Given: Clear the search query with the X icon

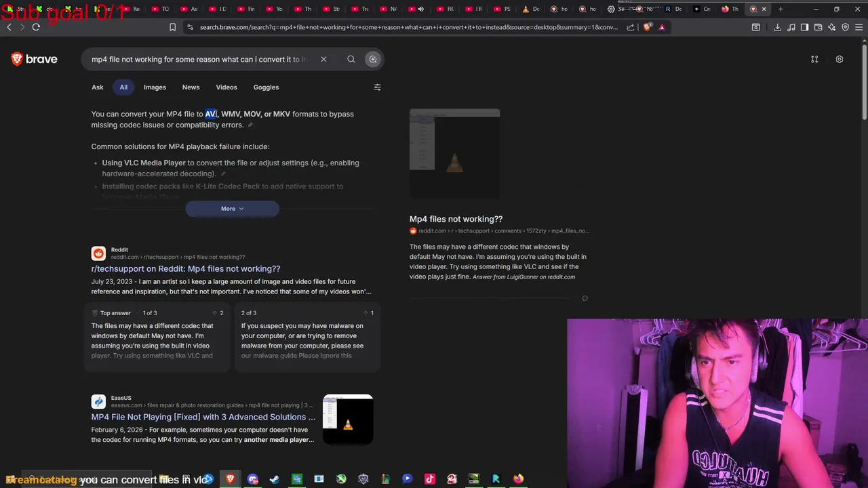Looking at the screenshot, I should (x=323, y=59).
